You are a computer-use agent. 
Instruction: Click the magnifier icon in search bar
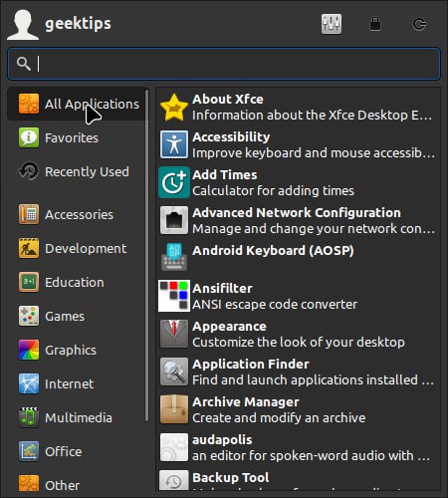coord(24,64)
